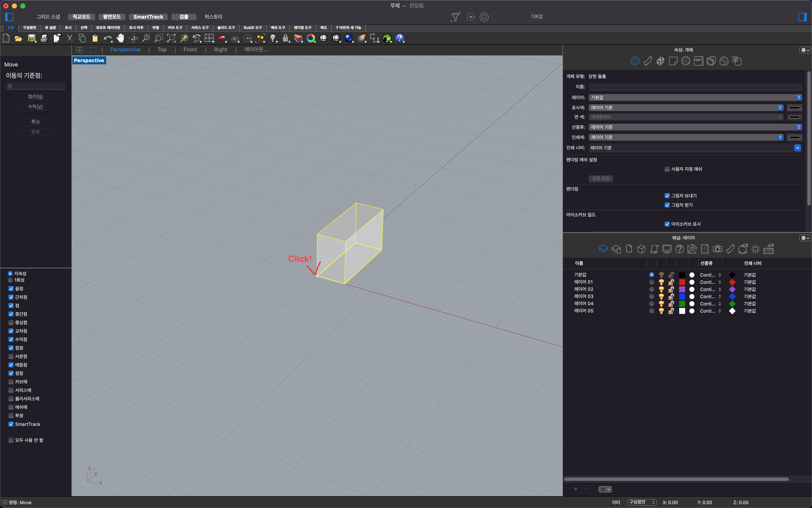Open the 선종류 dropdown in properties
Screen dimensions: 812x508
(695, 127)
